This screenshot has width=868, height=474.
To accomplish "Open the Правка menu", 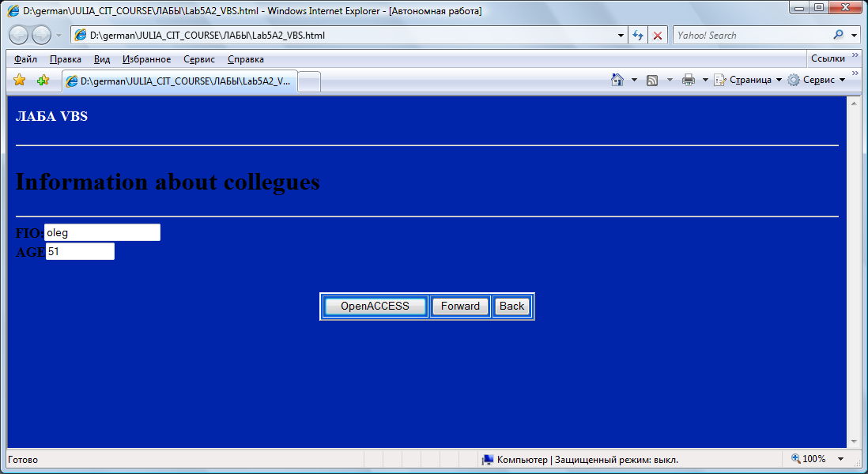I will (x=66, y=59).
